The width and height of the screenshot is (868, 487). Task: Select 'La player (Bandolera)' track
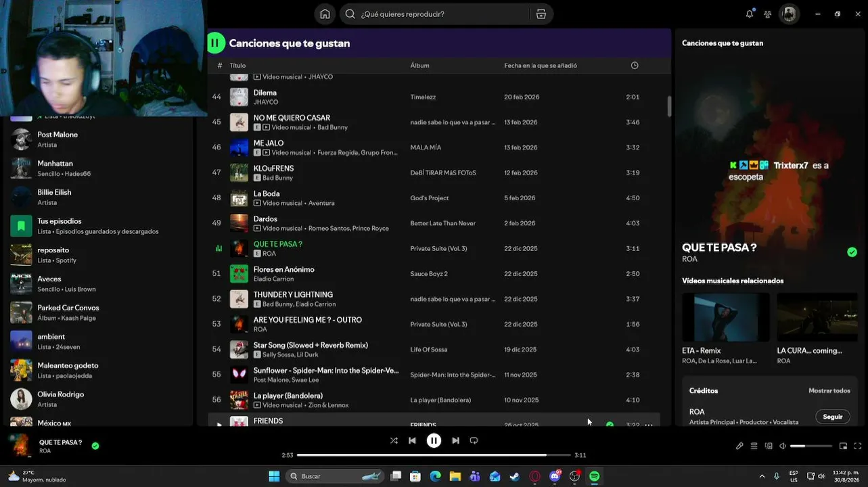pos(434,400)
